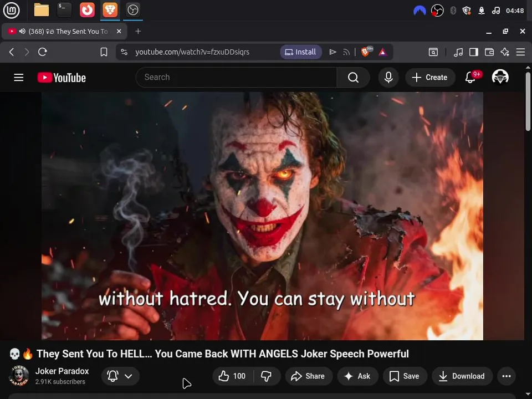The height and width of the screenshot is (399, 532).
Task: Open Bluetooth tray settings
Action: (x=453, y=11)
